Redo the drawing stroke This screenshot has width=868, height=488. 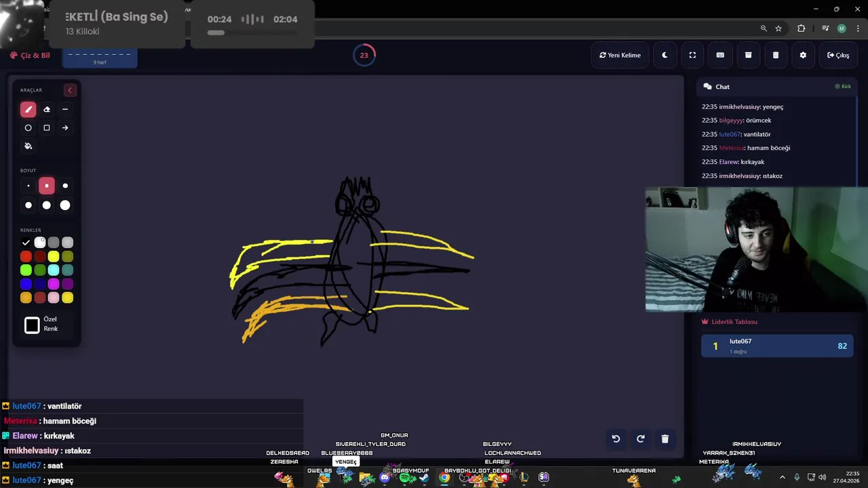[x=640, y=439]
